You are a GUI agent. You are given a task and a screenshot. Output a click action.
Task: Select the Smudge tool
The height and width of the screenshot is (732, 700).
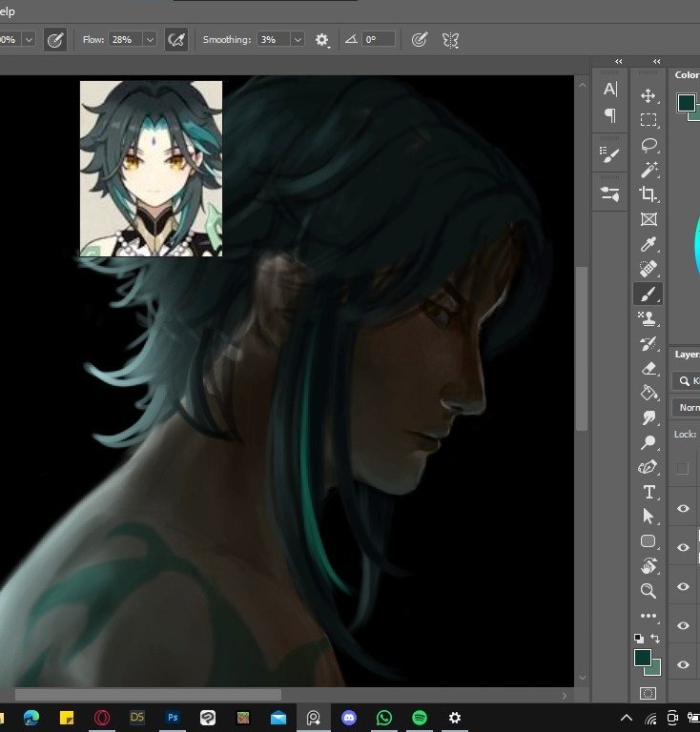(649, 417)
